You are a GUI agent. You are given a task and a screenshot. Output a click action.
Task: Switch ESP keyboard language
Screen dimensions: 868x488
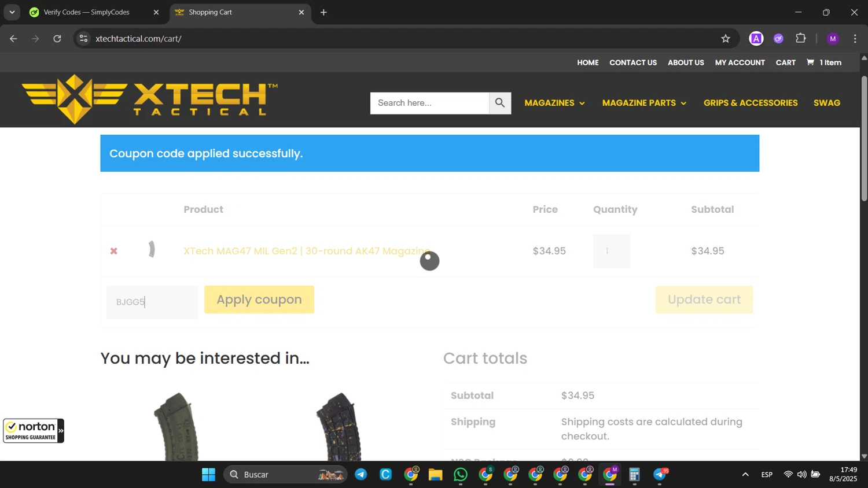pos(767,475)
